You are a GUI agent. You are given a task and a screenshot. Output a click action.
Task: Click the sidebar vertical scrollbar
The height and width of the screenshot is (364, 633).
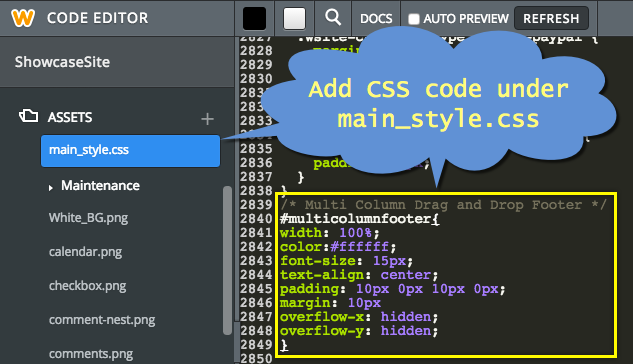tap(227, 260)
